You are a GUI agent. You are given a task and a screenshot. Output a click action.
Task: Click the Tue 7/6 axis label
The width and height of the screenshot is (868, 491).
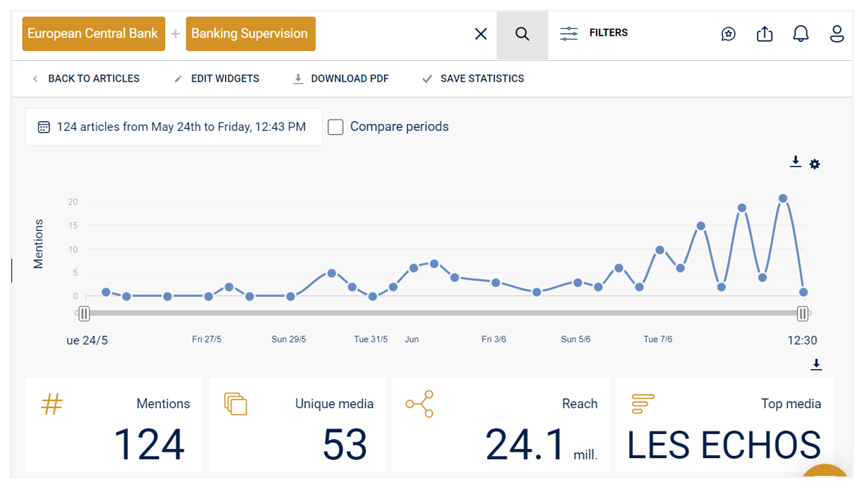click(x=657, y=340)
